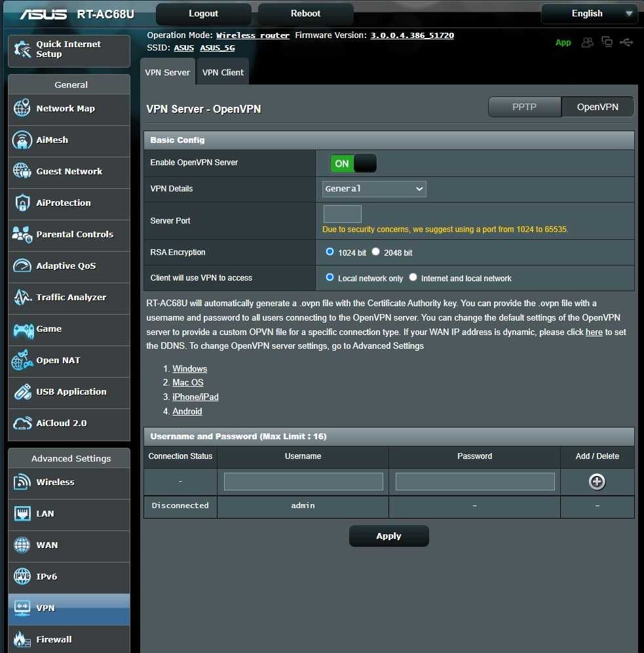The width and height of the screenshot is (644, 653).
Task: Click the Username input field
Action: 303,481
